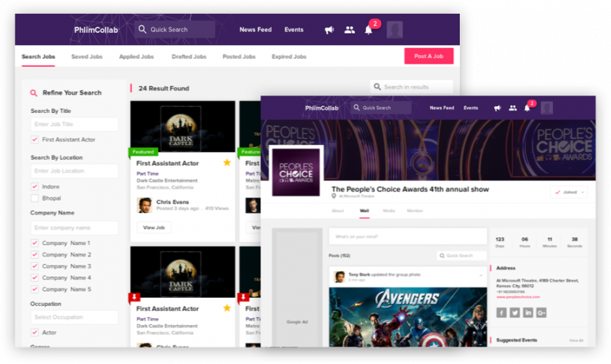Uncheck Company Name 4 checkbox
The height and width of the screenshot is (364, 611).
coord(34,278)
